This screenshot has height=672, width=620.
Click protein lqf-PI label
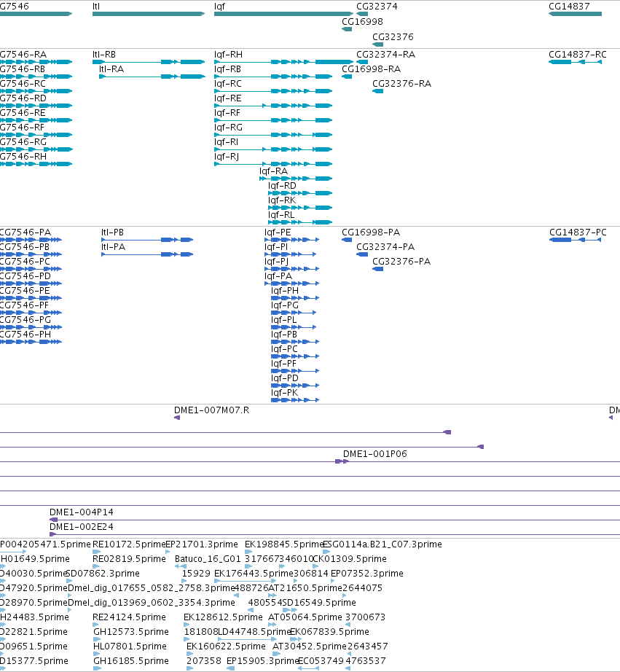tap(276, 247)
